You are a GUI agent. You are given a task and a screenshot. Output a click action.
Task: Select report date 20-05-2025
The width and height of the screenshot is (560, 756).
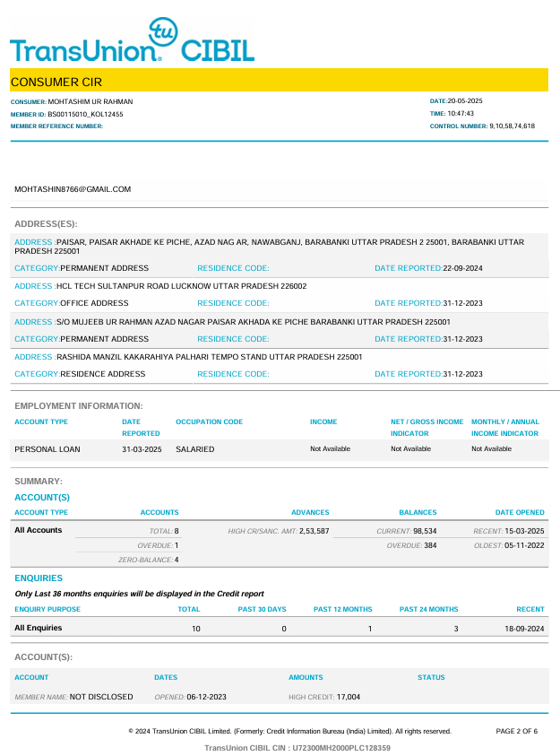465,100
